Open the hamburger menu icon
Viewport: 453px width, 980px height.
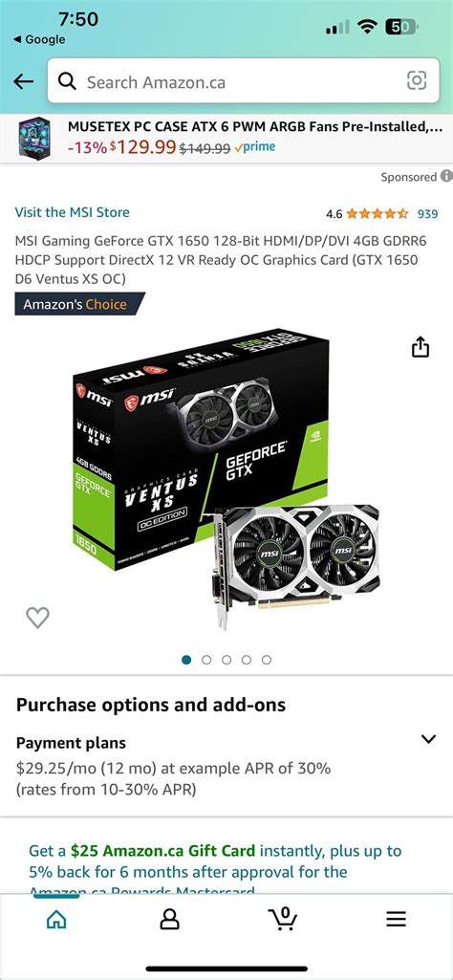[x=397, y=919]
